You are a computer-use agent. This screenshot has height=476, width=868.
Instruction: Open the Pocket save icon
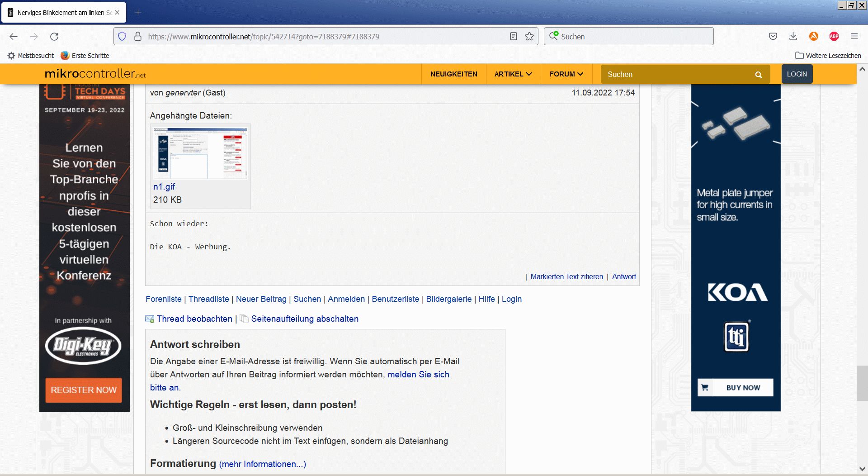pyautogui.click(x=773, y=37)
